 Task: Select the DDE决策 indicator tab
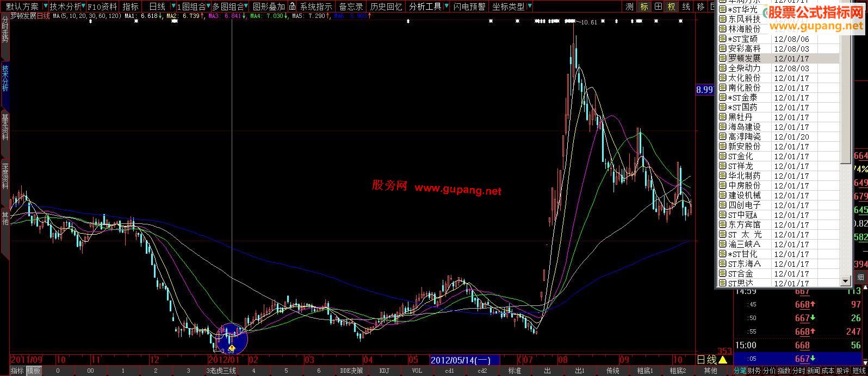coord(351,371)
